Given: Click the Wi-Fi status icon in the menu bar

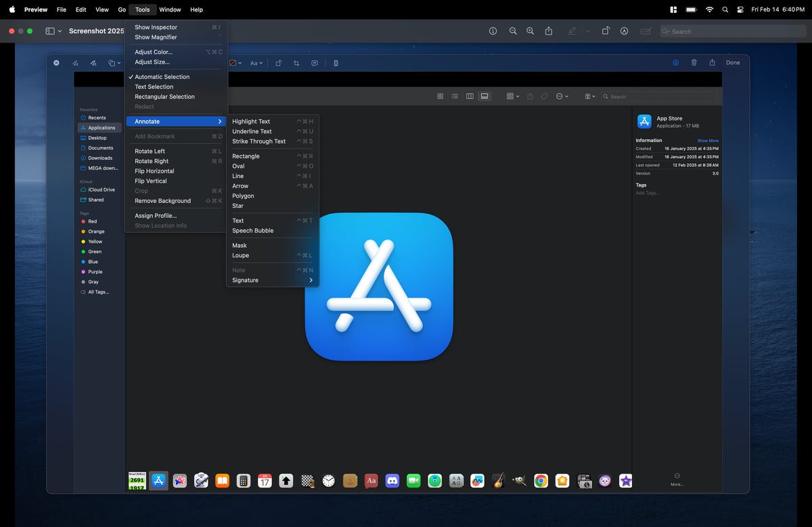Looking at the screenshot, I should [x=709, y=9].
